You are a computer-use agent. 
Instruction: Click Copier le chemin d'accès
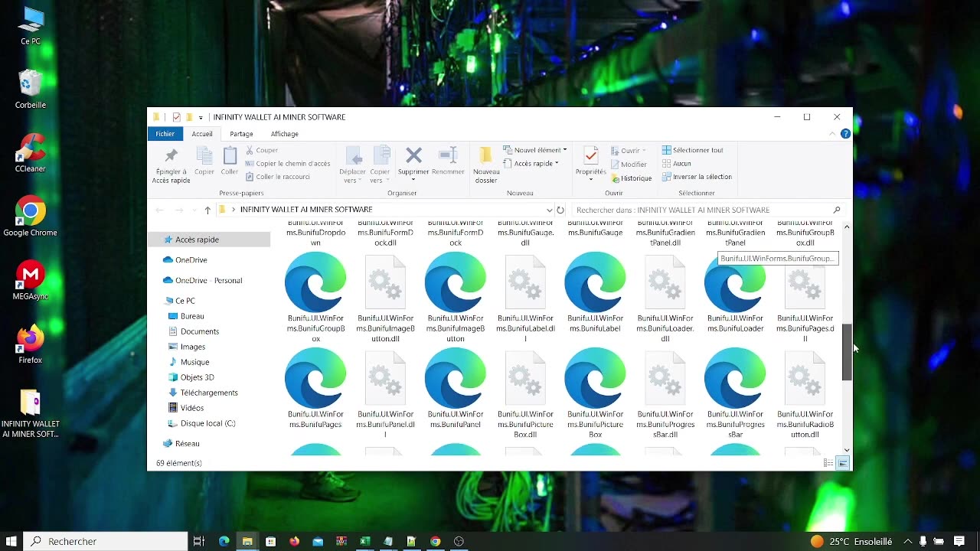288,164
